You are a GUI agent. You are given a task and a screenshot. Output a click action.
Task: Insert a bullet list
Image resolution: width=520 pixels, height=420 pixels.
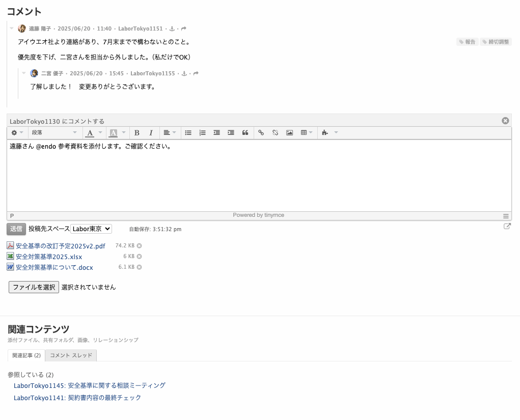tap(188, 133)
